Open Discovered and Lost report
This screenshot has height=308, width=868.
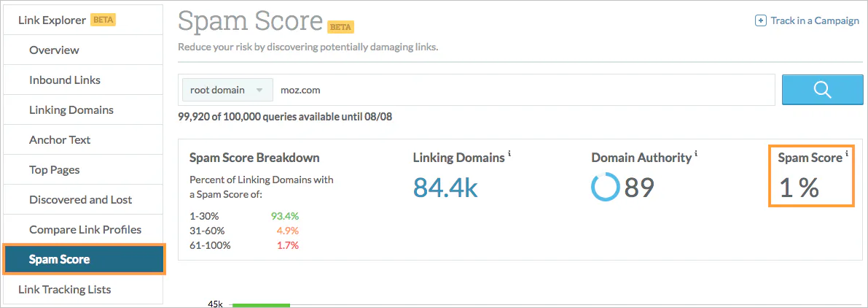[81, 200]
